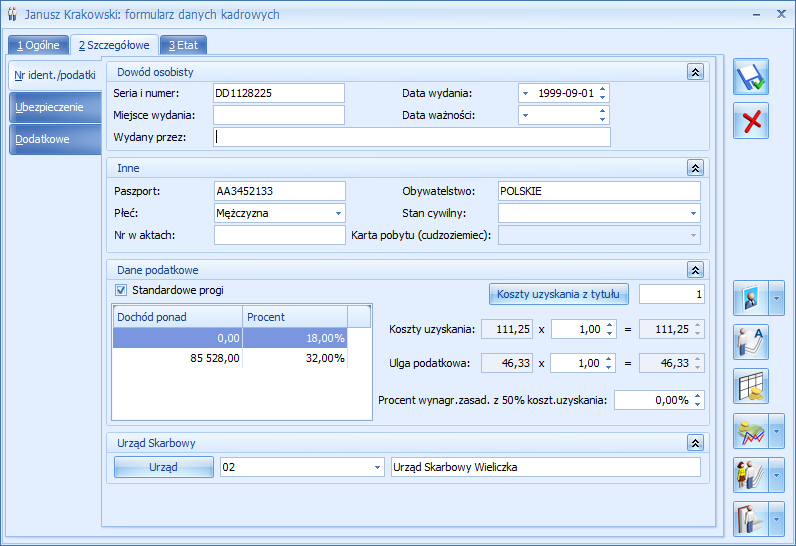Click the table with coins icon

click(751, 386)
